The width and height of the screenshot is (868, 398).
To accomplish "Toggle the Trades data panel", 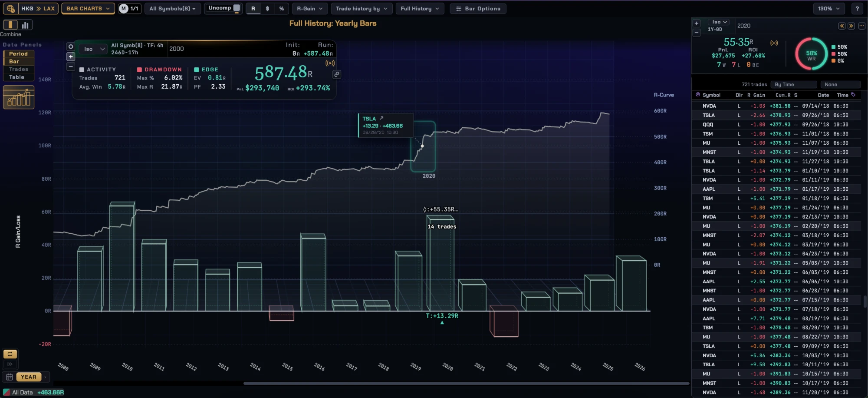I will pos(19,70).
